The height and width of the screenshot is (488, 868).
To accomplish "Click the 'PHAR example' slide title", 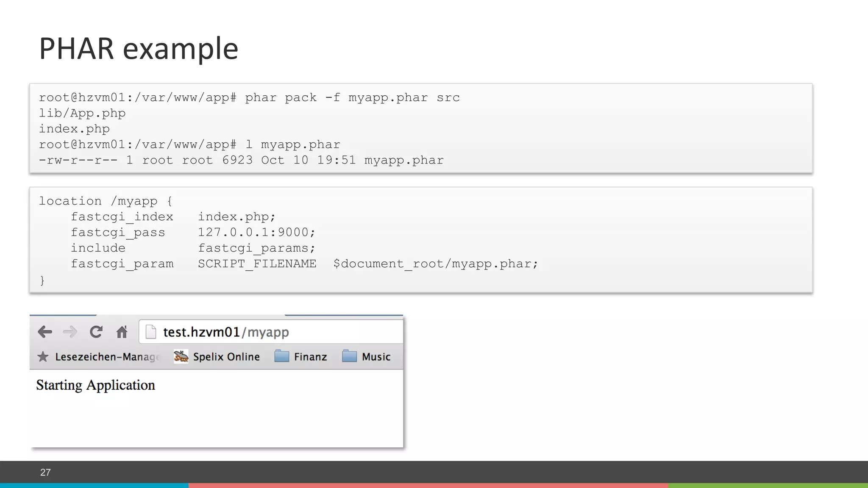I will 139,48.
